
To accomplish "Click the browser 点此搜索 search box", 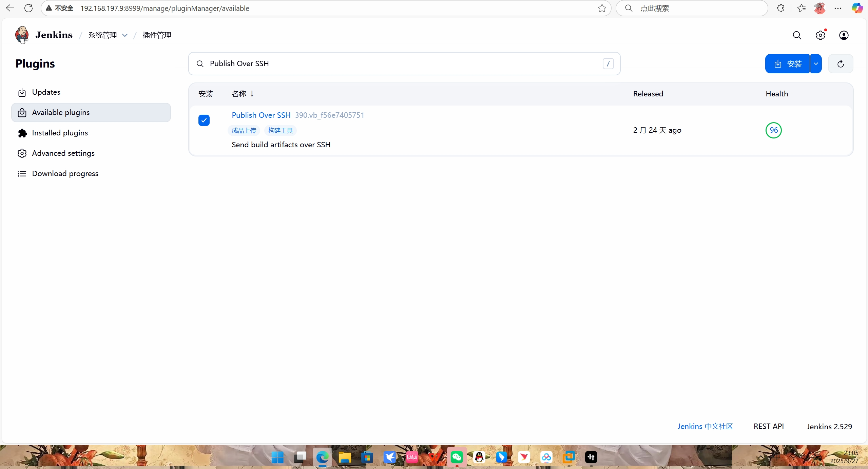I will coord(692,8).
